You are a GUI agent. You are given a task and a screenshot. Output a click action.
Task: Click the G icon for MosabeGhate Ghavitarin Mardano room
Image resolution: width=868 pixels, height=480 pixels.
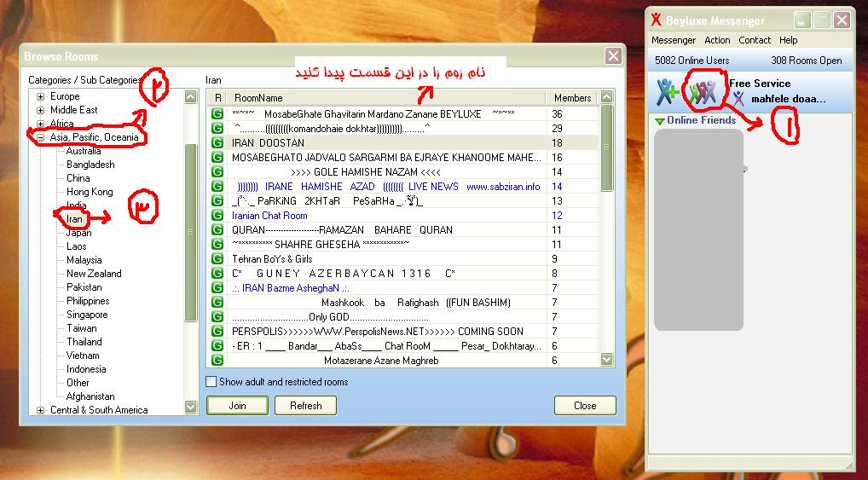[x=217, y=113]
